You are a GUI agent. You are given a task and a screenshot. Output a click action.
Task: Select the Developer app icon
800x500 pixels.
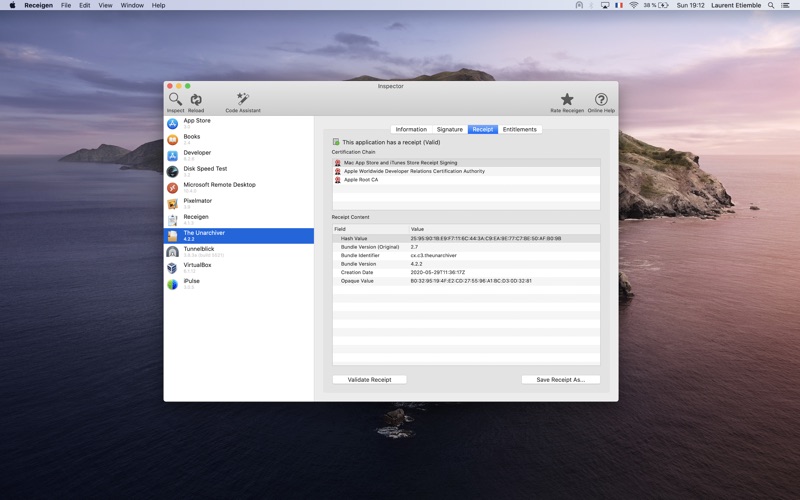(172, 156)
